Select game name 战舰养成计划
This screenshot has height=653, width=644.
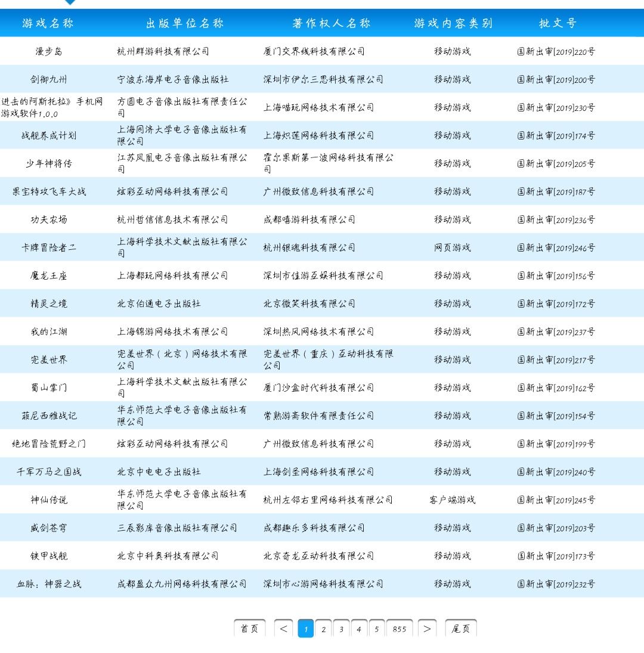click(49, 135)
